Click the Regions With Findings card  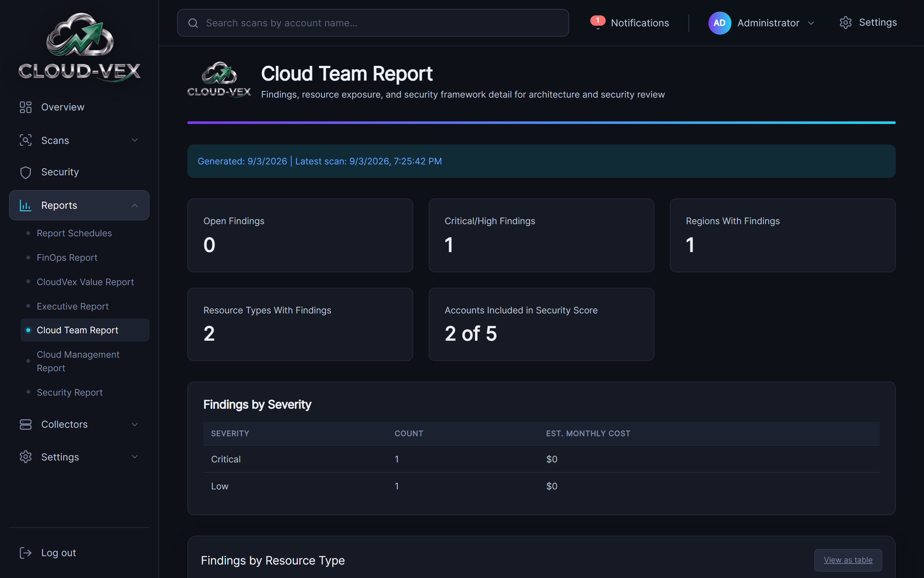click(x=783, y=235)
